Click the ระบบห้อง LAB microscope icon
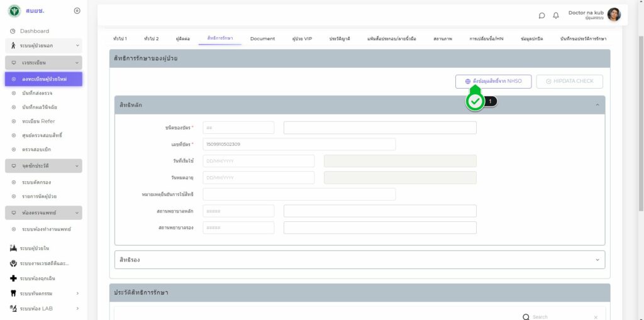 [13, 308]
